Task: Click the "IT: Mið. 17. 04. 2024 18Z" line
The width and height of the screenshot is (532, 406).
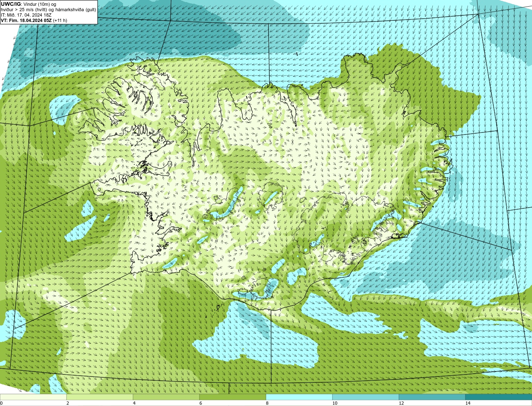Action: [26, 15]
